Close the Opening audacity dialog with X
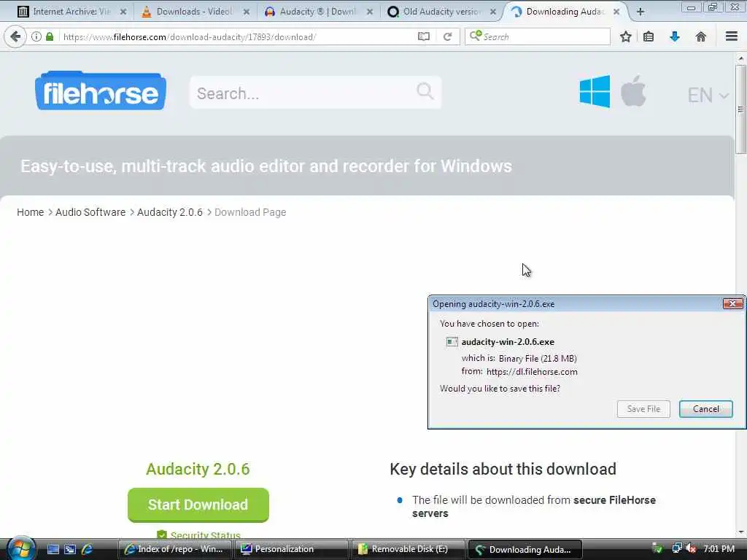 pyautogui.click(x=732, y=303)
